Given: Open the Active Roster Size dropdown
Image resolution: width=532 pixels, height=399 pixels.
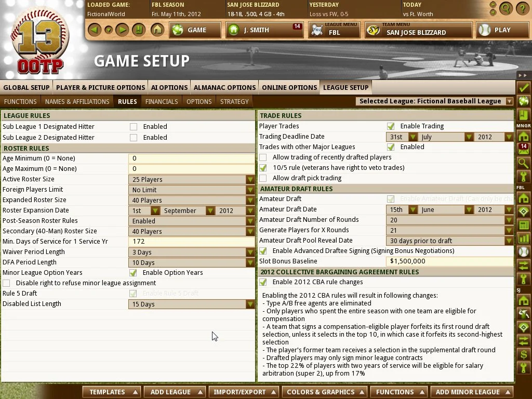Looking at the screenshot, I should click(250, 179).
